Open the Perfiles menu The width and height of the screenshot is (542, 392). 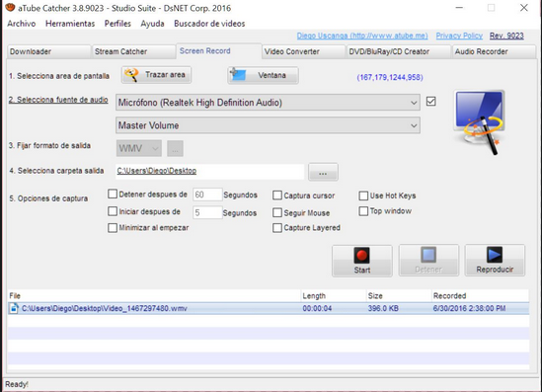tap(117, 24)
